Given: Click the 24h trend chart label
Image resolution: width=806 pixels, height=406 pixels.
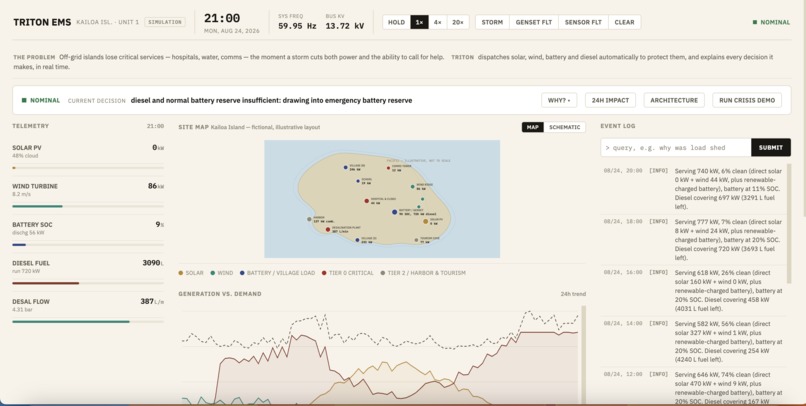Looking at the screenshot, I should pyautogui.click(x=573, y=294).
